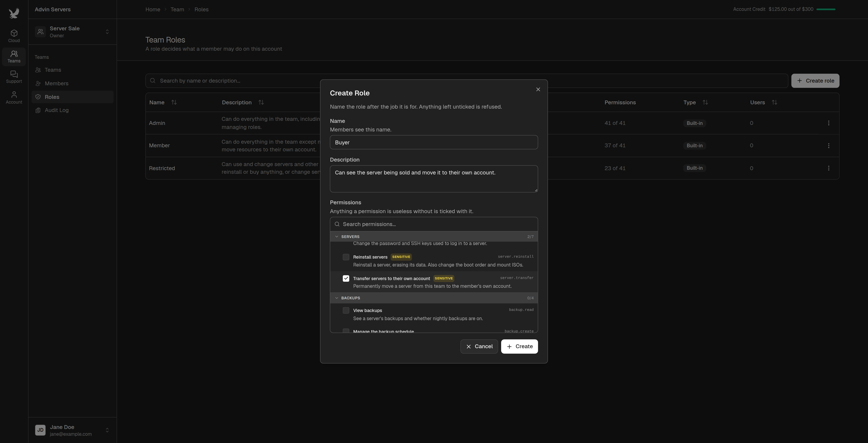Select Roles in the sidebar menu
868x443 pixels.
(x=72, y=97)
